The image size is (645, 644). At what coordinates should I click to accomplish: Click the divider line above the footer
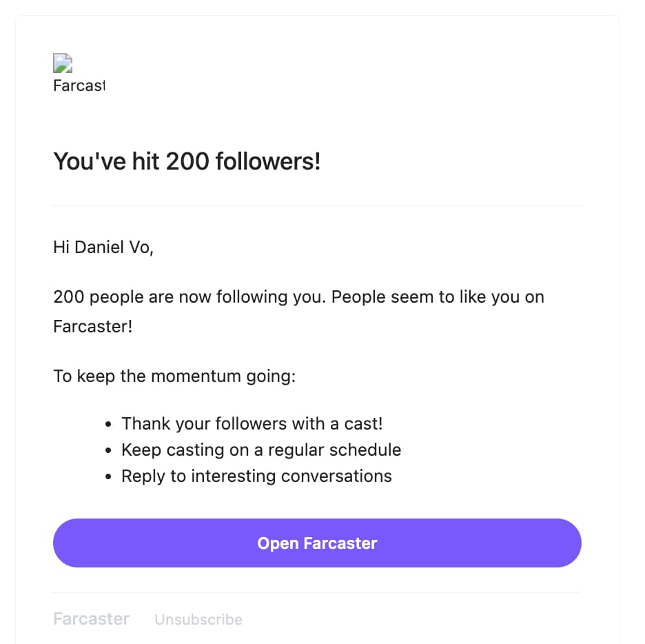click(317, 592)
